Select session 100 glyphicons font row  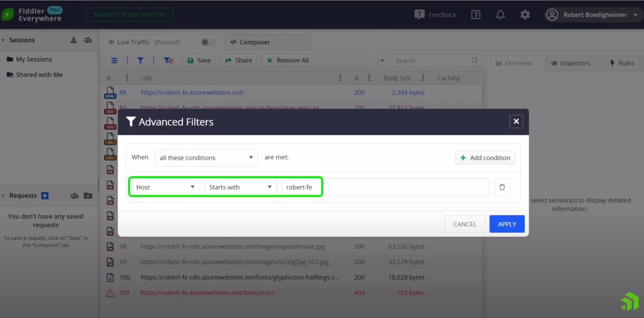point(293,277)
